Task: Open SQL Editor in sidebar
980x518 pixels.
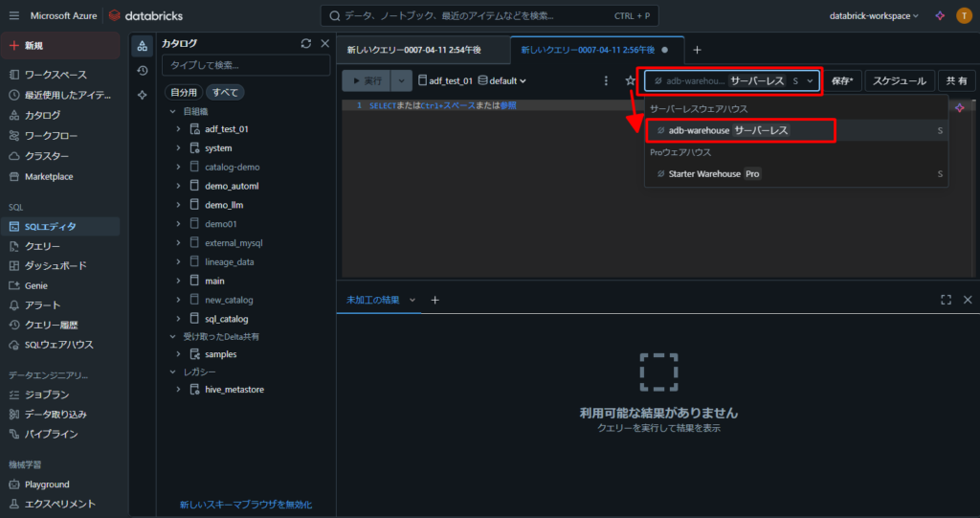Action: pyautogui.click(x=60, y=227)
